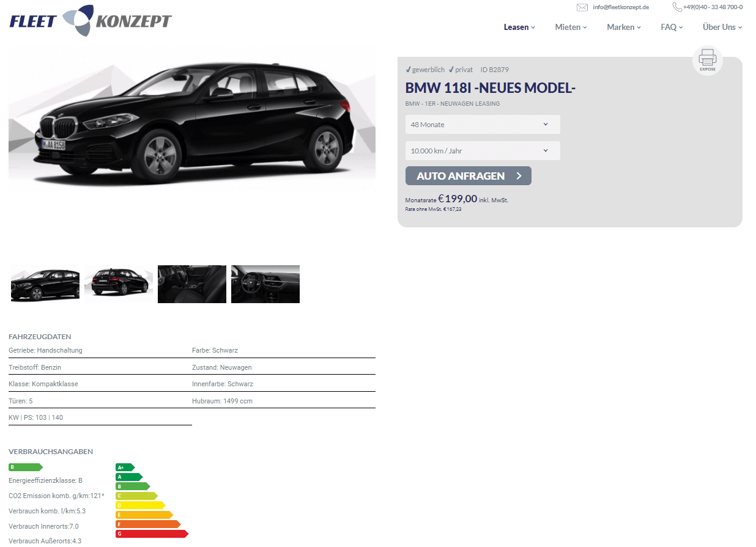Click the A+ efficiency class bar
756x547 pixels.
125,468
